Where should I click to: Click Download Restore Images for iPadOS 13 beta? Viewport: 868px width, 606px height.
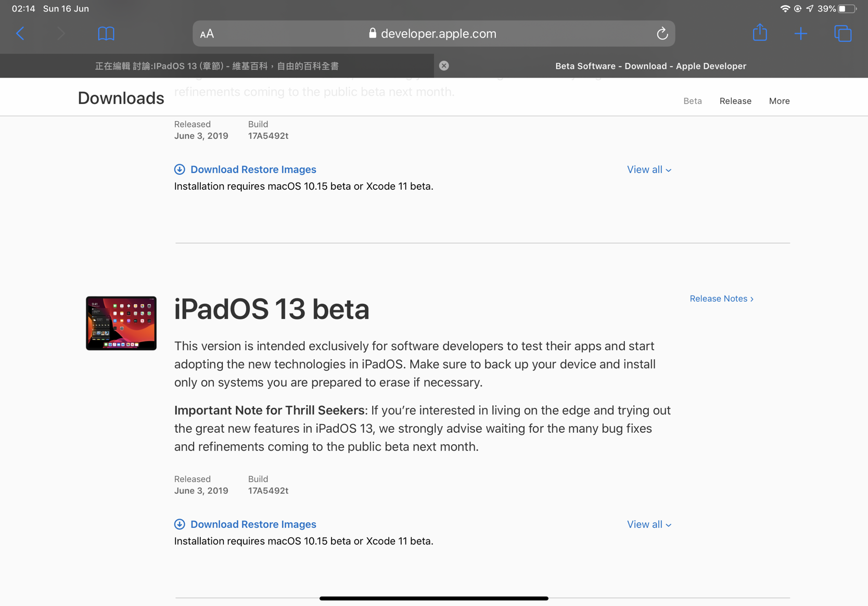pos(253,524)
